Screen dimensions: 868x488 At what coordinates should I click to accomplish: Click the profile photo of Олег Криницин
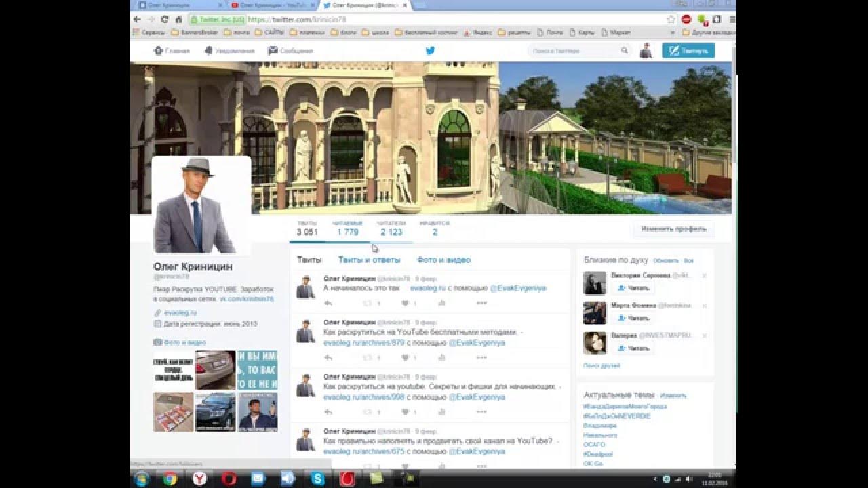(201, 205)
